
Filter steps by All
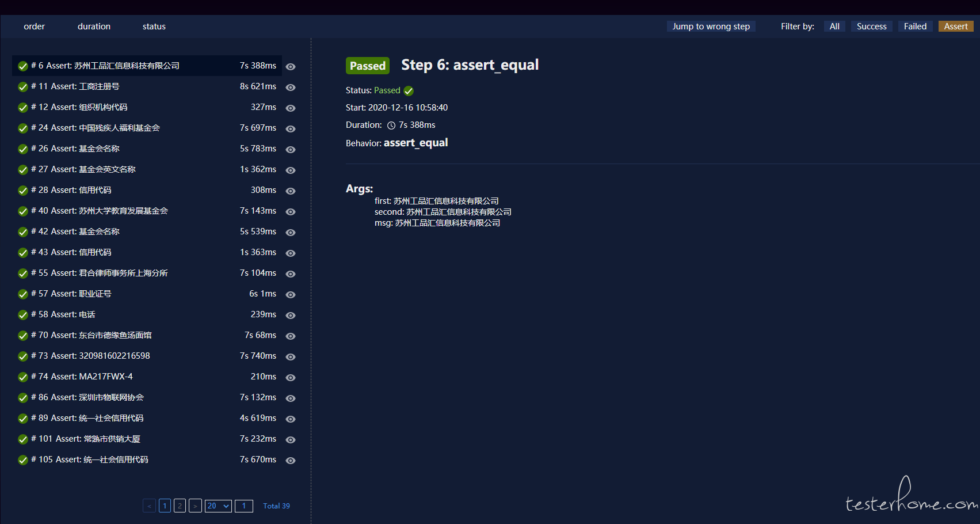point(834,26)
